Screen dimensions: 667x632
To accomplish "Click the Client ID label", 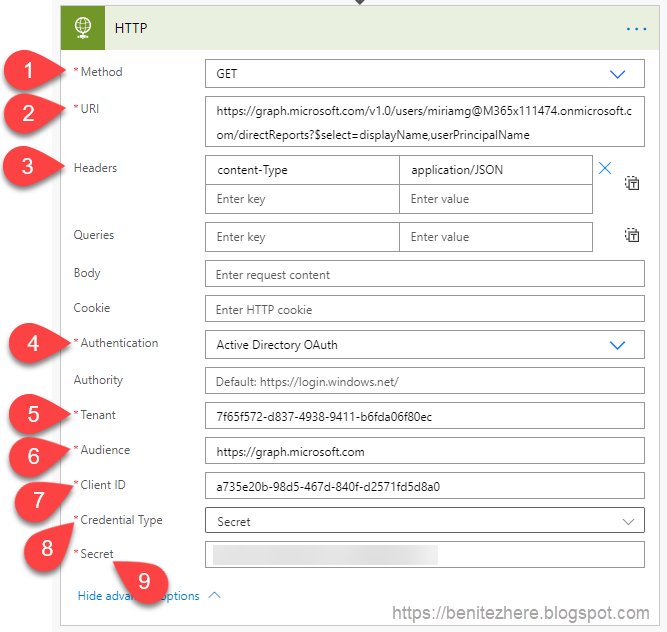I will tap(103, 485).
